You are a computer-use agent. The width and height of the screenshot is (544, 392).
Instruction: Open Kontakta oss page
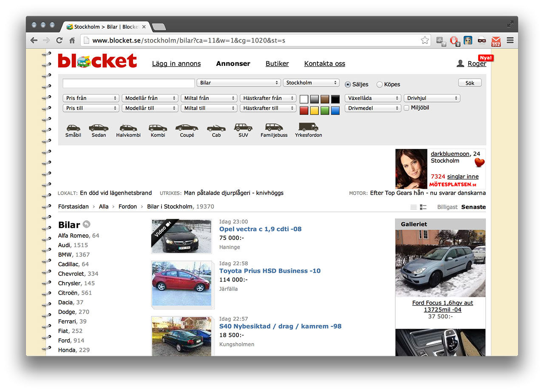pos(325,64)
